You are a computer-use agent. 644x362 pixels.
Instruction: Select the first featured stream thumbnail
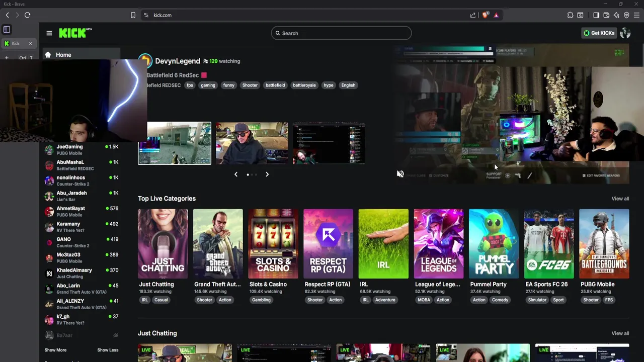click(175, 143)
